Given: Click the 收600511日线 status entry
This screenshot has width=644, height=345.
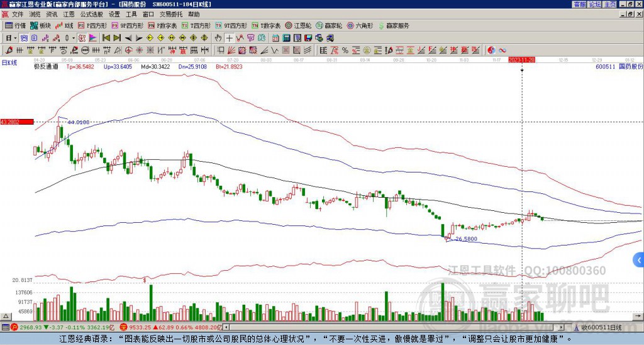Looking at the screenshot, I should click(601, 327).
